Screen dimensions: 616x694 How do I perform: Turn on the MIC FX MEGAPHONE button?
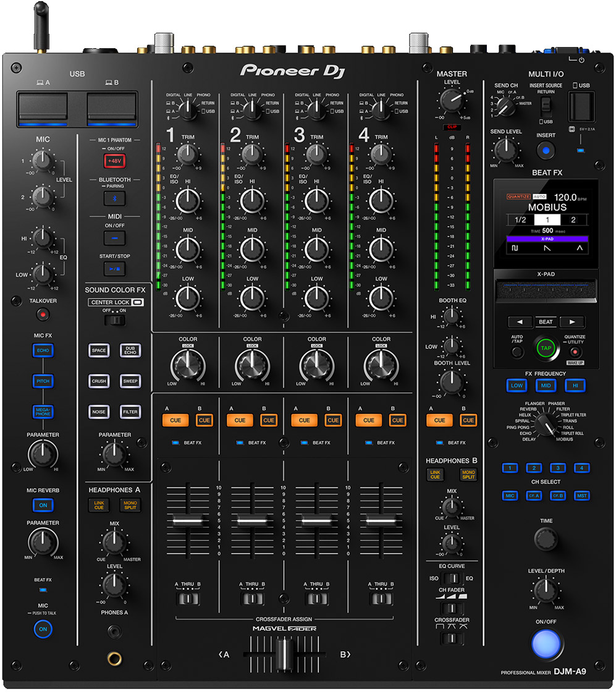coord(43,412)
